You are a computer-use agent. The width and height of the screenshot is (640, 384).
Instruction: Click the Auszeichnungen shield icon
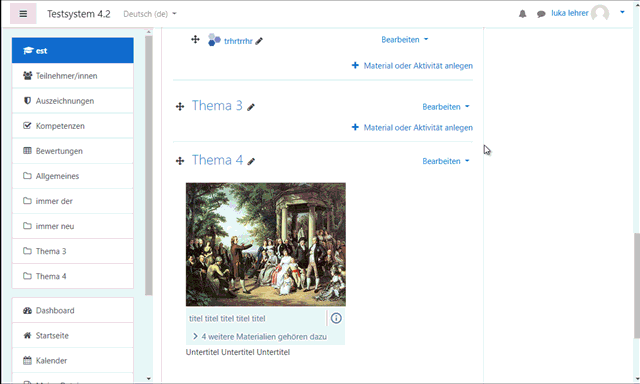(27, 101)
